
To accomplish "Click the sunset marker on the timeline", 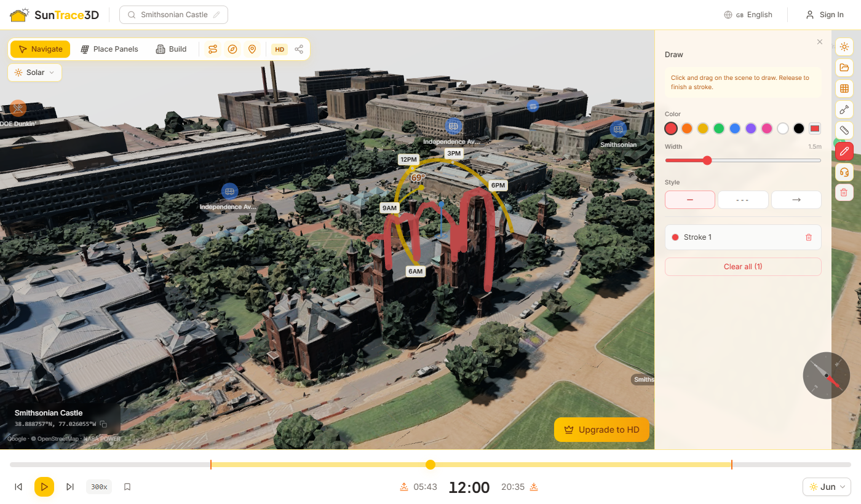I will click(732, 465).
